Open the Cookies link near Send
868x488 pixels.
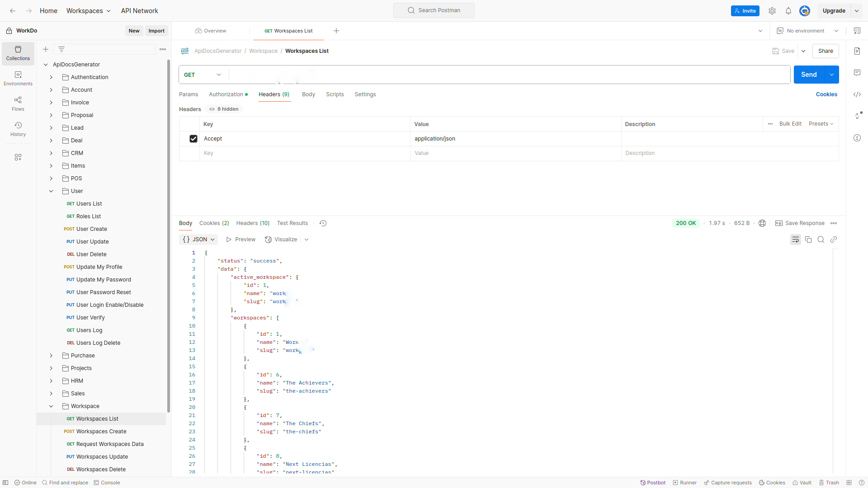coord(826,94)
